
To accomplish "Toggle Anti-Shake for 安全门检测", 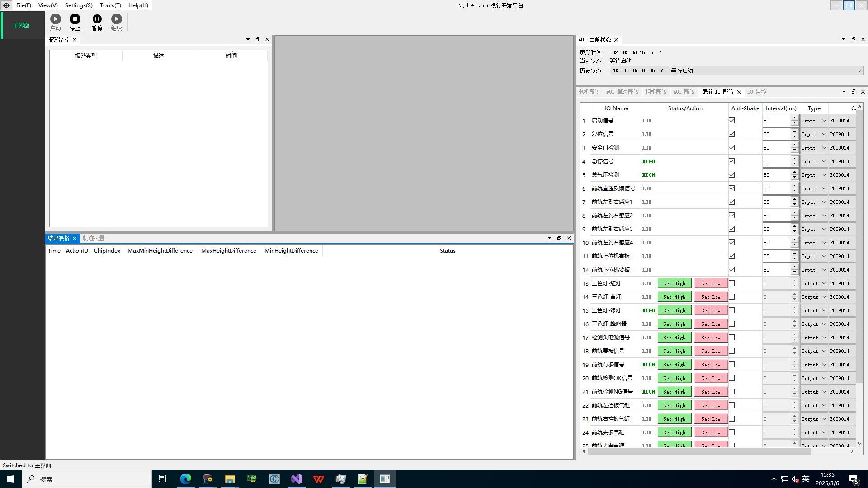I will pyautogui.click(x=731, y=148).
